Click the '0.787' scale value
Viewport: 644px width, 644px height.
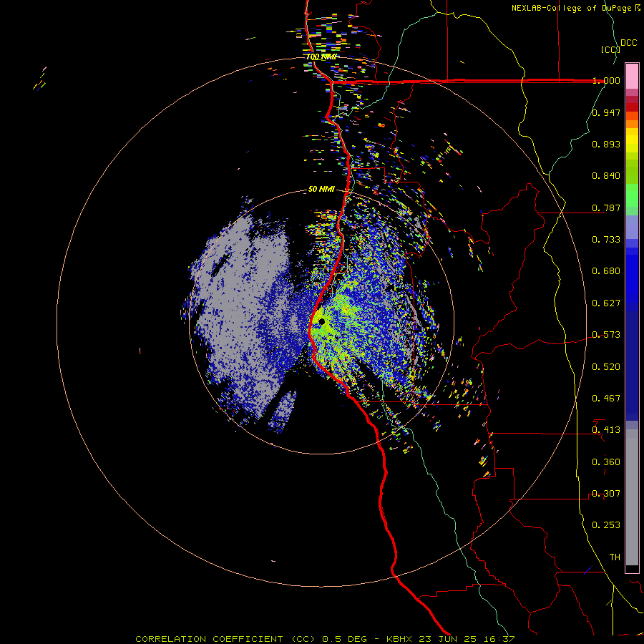coord(606,208)
